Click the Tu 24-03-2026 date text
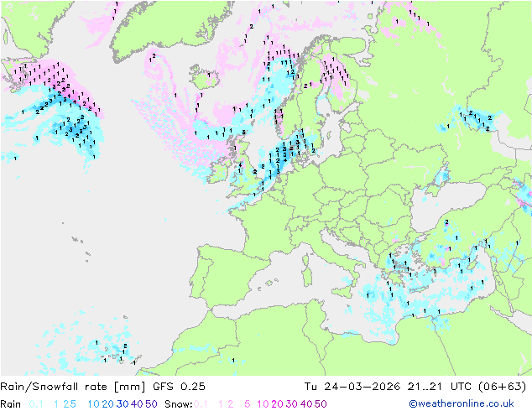The height and width of the screenshot is (411, 532). pyautogui.click(x=352, y=387)
